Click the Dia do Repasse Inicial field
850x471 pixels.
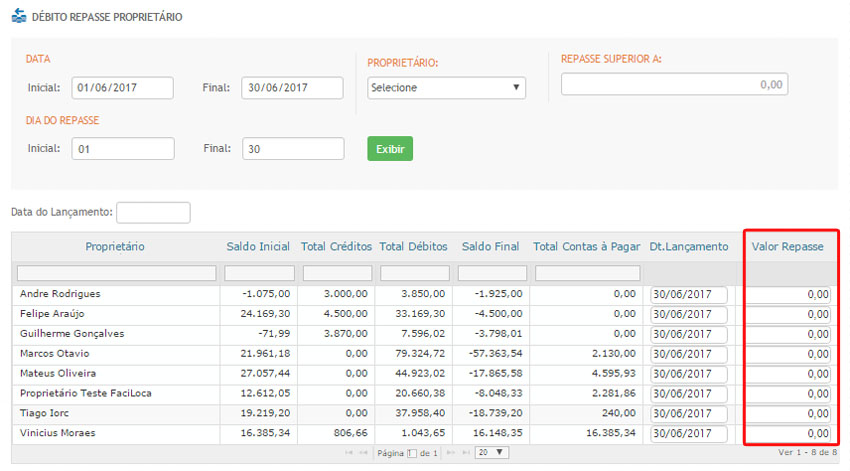click(122, 149)
